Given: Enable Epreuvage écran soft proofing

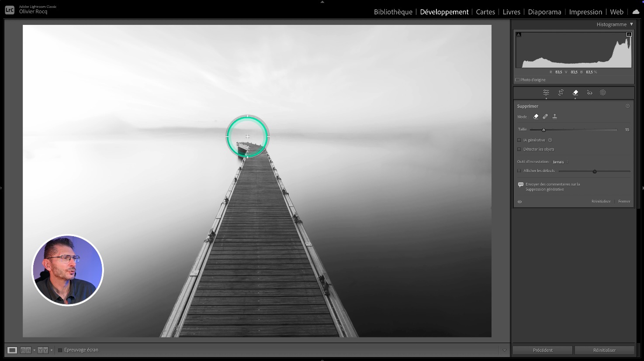Looking at the screenshot, I should [x=60, y=350].
